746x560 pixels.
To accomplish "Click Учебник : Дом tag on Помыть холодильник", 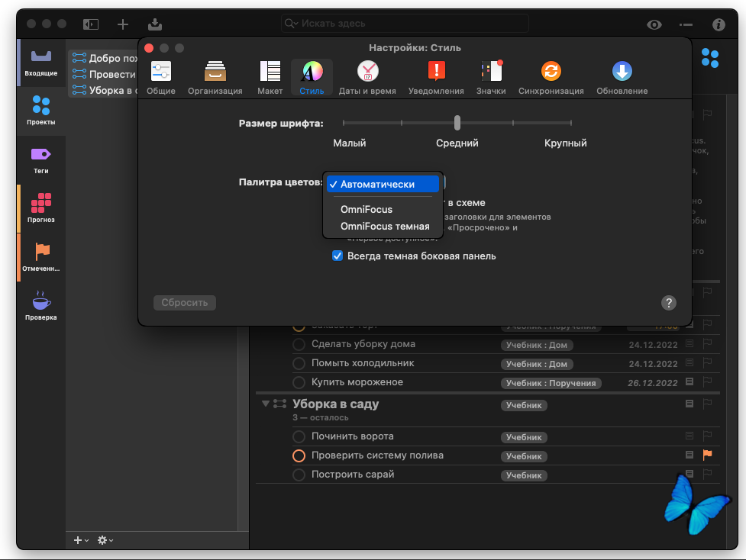I will click(537, 364).
